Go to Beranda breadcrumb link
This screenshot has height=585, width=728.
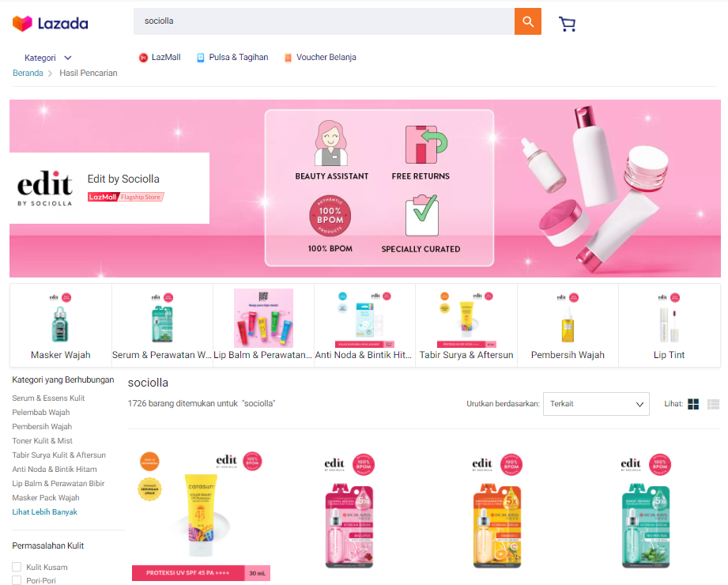(x=28, y=73)
